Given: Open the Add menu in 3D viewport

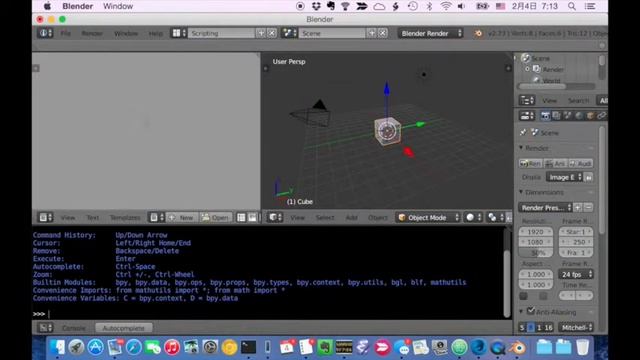Looking at the screenshot, I should pos(351,218).
